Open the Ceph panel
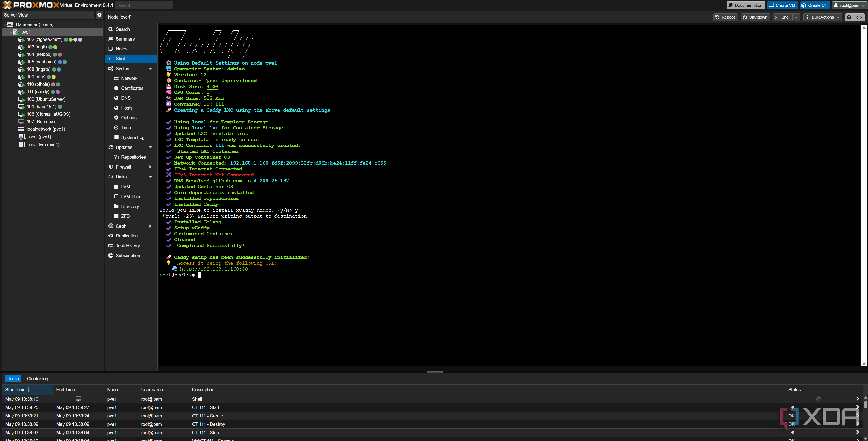The image size is (868, 441). pyautogui.click(x=121, y=226)
